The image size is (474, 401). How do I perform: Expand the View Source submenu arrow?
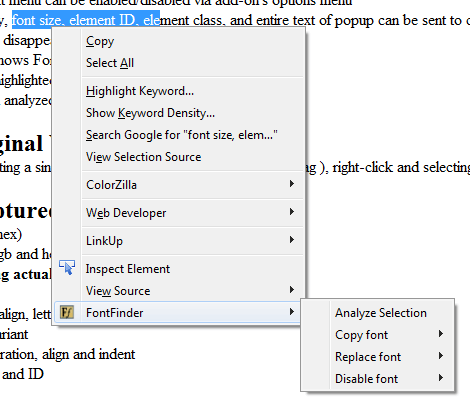pos(292,290)
